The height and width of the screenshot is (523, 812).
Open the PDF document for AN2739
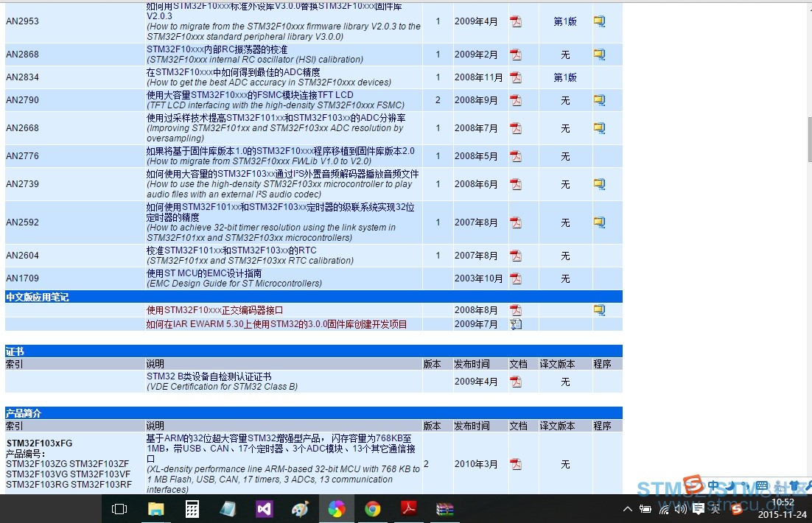tap(516, 184)
